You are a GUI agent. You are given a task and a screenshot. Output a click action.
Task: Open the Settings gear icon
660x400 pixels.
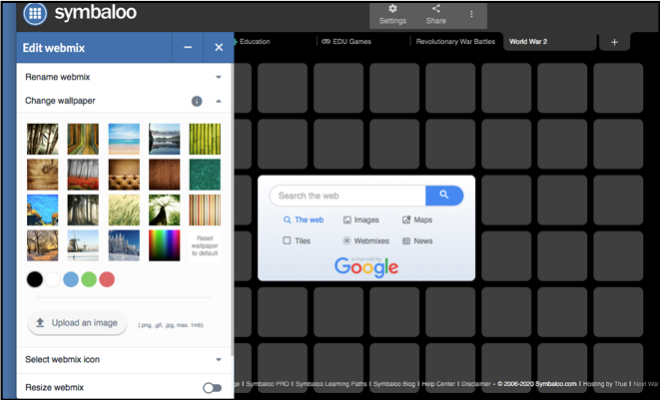[392, 14]
